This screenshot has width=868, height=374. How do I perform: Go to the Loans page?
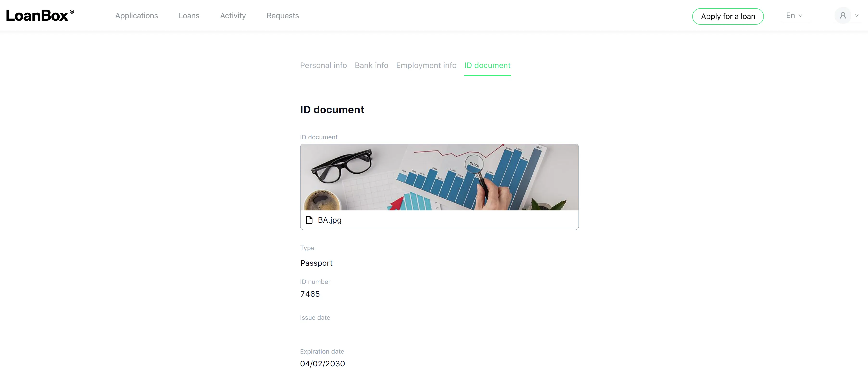pyautogui.click(x=189, y=16)
